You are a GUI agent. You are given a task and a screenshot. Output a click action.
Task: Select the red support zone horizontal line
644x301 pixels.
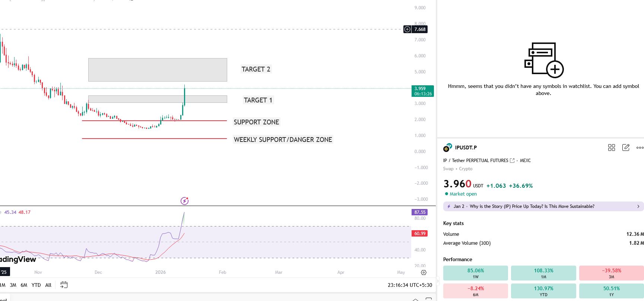(154, 121)
